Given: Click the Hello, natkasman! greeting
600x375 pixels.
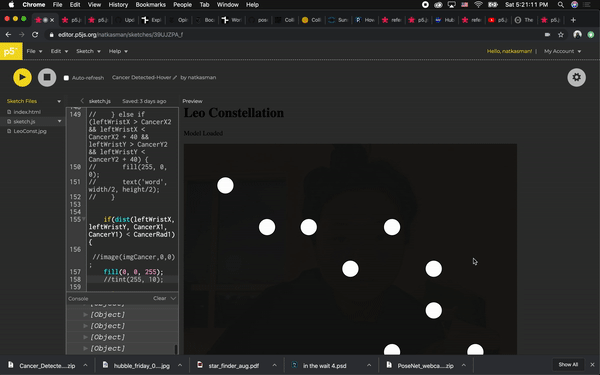Looking at the screenshot, I should click(x=509, y=51).
